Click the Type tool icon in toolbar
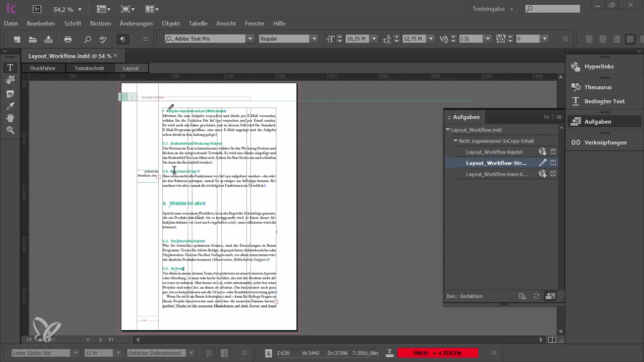The image size is (644, 362). 10,67
